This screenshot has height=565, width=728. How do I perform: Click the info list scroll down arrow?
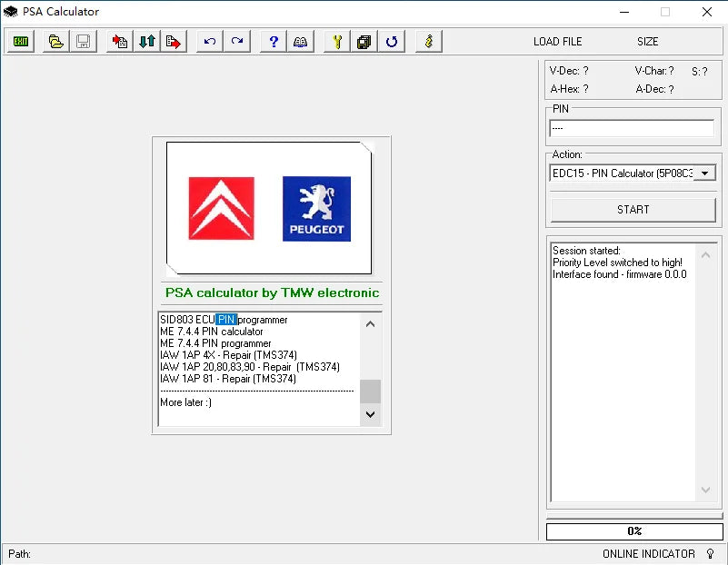[x=370, y=414]
